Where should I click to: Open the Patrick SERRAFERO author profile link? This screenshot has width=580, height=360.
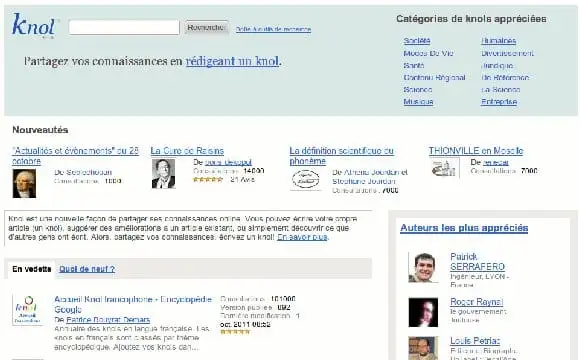coord(477,262)
